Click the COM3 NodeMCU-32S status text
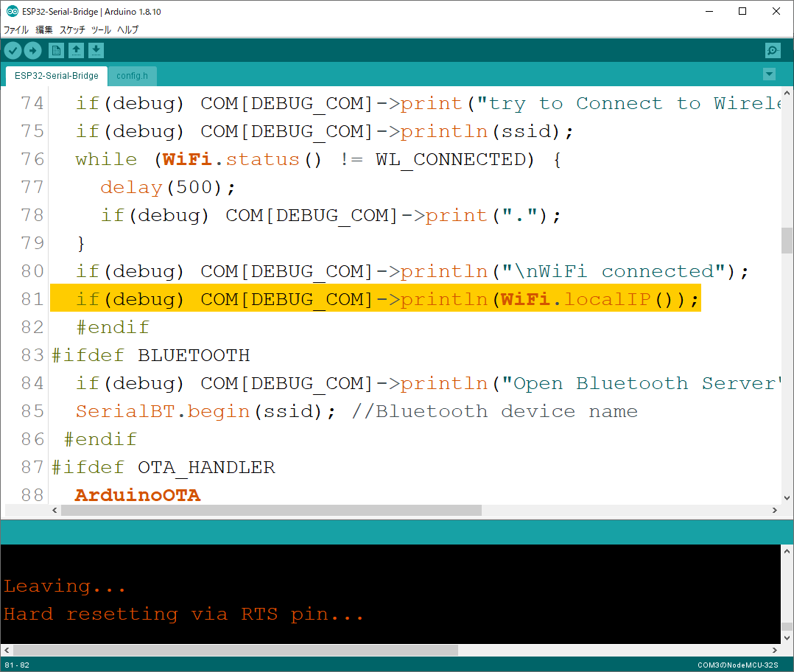794x672 pixels. point(738,665)
